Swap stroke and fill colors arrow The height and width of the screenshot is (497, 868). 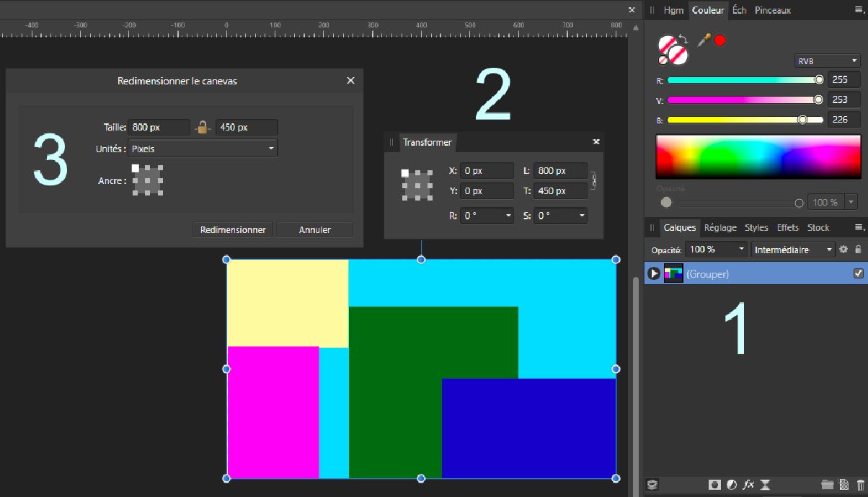pos(683,40)
